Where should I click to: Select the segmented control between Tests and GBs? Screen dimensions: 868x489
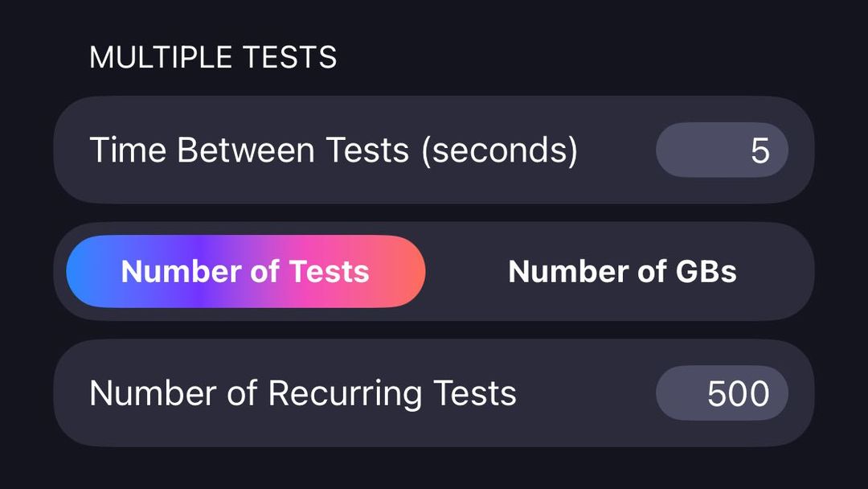(x=434, y=271)
